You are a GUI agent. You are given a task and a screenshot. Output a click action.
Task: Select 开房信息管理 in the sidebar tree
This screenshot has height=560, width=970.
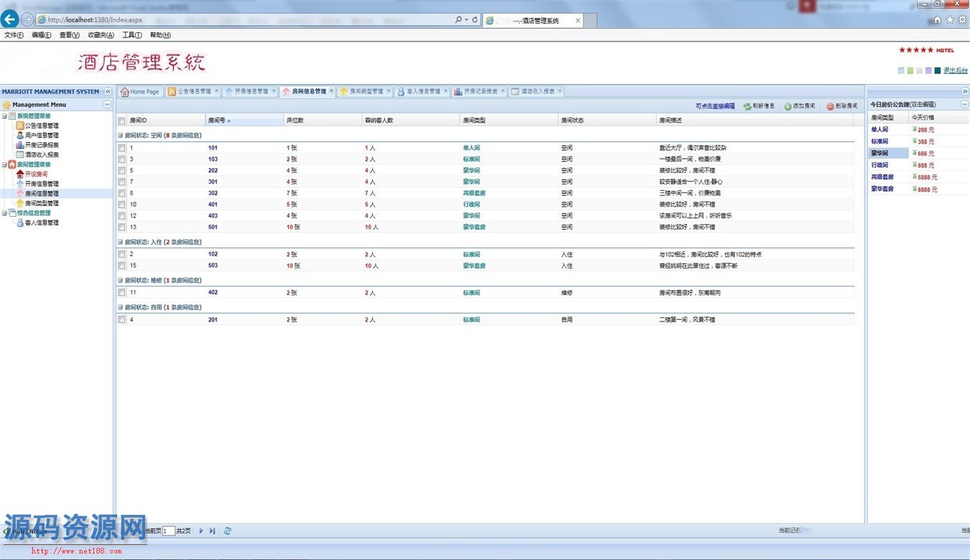click(42, 184)
